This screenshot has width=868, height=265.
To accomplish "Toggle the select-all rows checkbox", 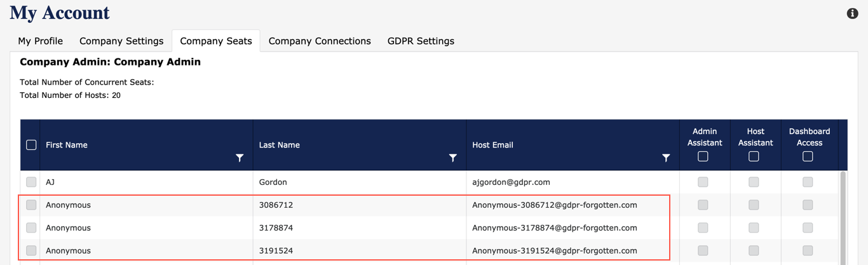I will 31,145.
